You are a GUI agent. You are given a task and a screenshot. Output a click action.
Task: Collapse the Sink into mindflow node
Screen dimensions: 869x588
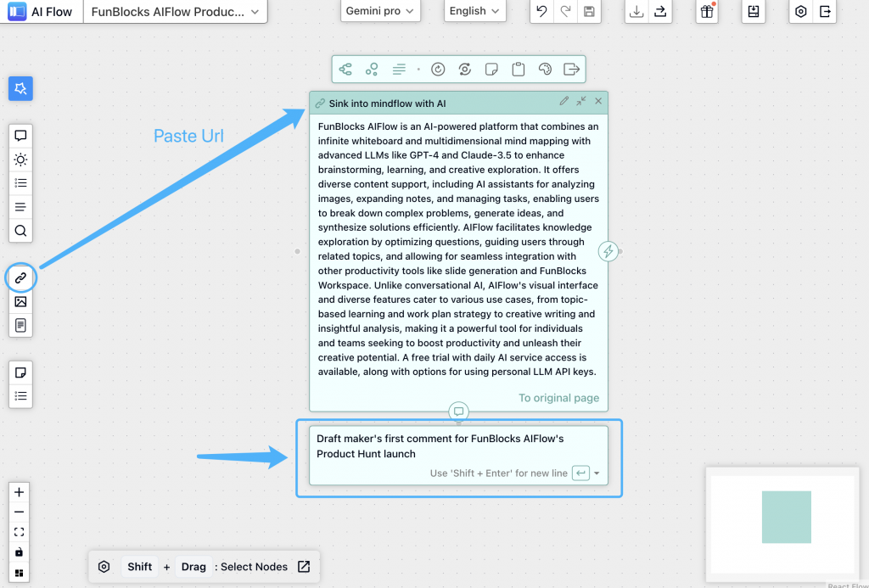[580, 102]
